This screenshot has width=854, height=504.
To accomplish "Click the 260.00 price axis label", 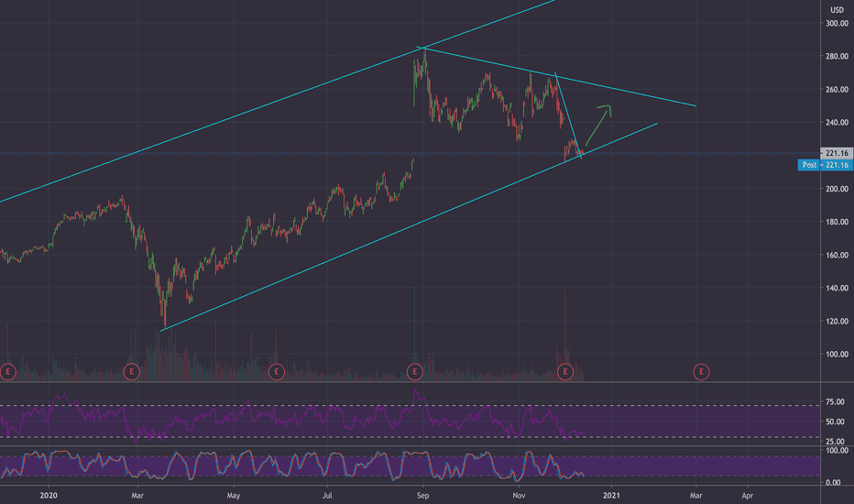I will pos(838,90).
